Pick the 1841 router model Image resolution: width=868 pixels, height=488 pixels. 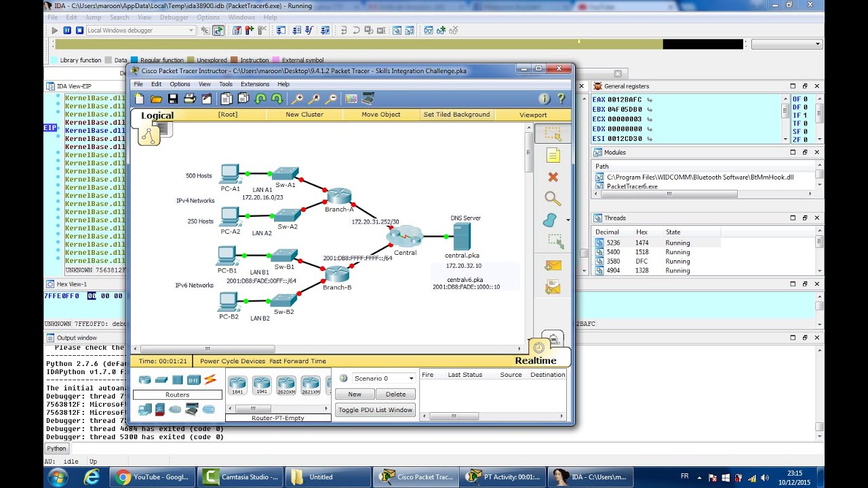coord(237,386)
